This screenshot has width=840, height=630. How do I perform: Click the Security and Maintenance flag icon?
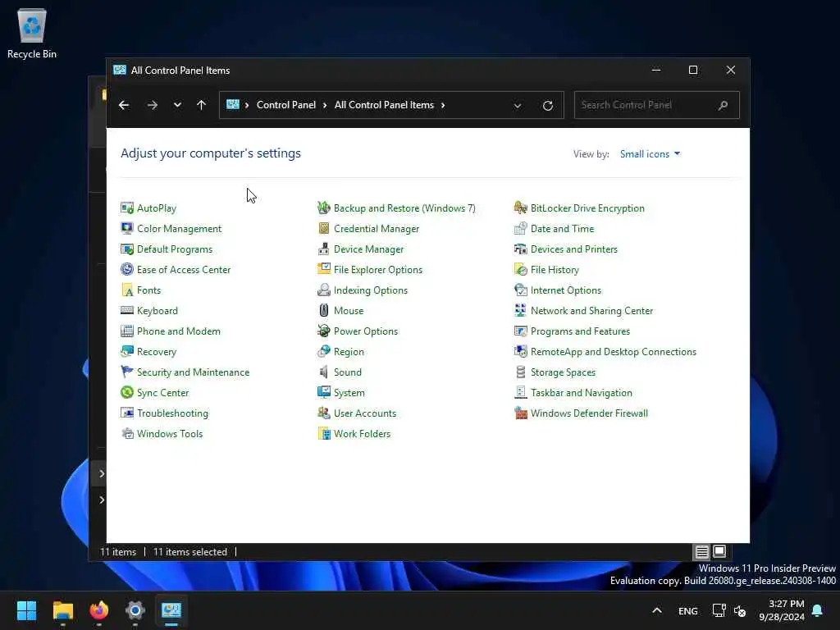tap(127, 372)
